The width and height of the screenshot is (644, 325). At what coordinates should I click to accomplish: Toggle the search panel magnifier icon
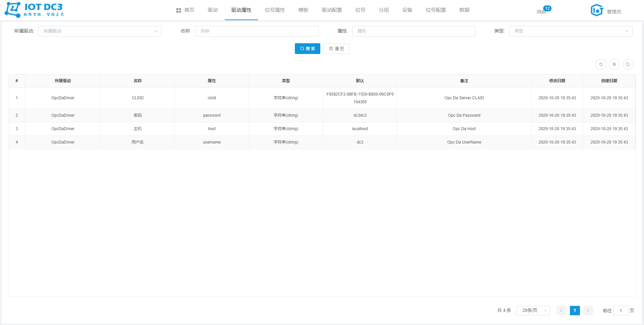(628, 64)
